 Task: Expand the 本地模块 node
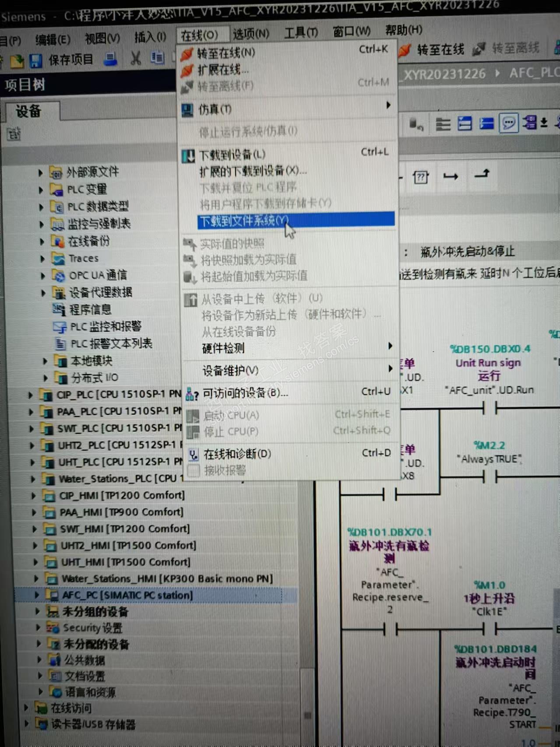[45, 361]
